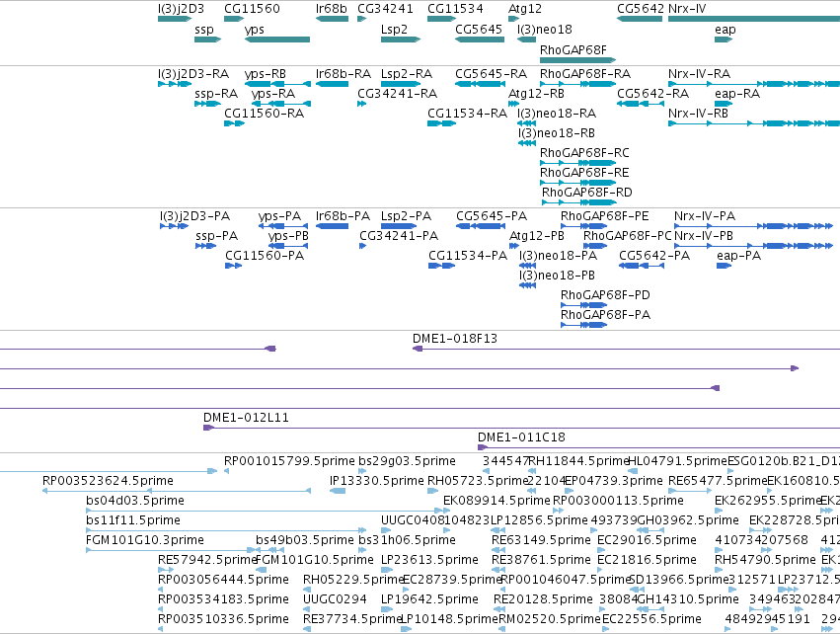This screenshot has width=840, height=634.
Task: Select the CG11534-PA protein label
Action: 468,256
